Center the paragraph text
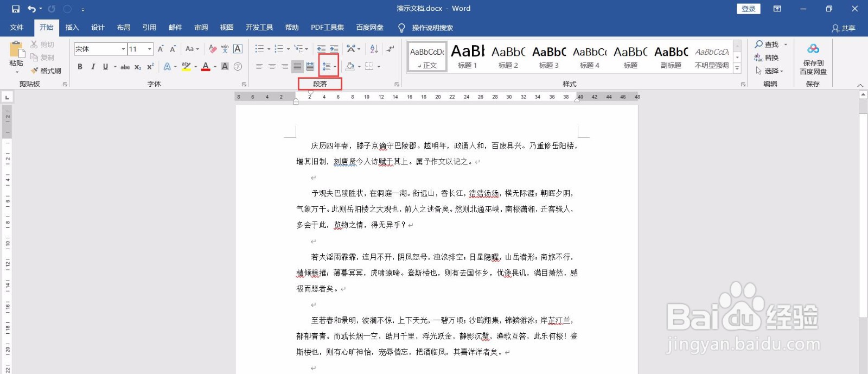Screen dimensions: 868x374 click(272, 66)
